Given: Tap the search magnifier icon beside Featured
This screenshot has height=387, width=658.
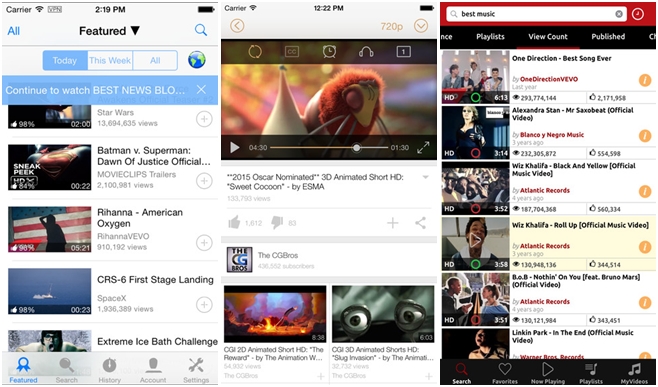Looking at the screenshot, I should pyautogui.click(x=201, y=30).
